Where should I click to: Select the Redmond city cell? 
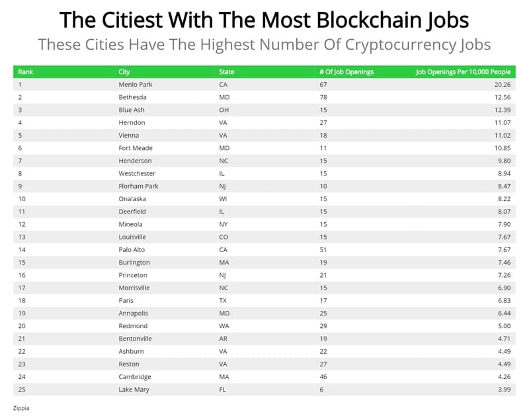tap(132, 326)
